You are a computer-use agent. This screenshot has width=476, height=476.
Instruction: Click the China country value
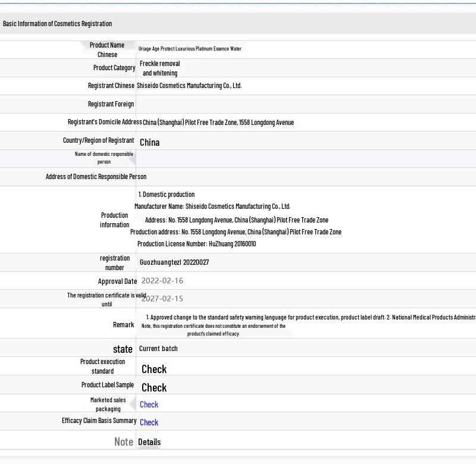click(x=149, y=142)
